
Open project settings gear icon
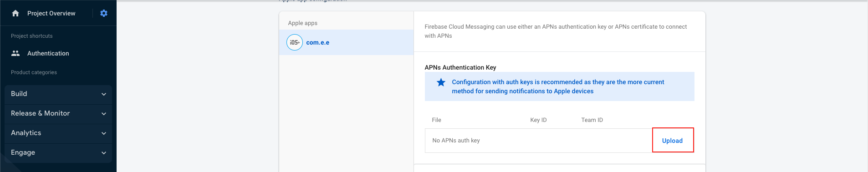point(104,13)
